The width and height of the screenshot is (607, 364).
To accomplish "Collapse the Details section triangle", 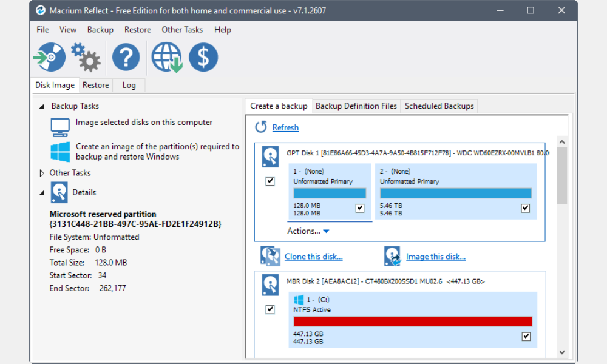I will [x=41, y=193].
